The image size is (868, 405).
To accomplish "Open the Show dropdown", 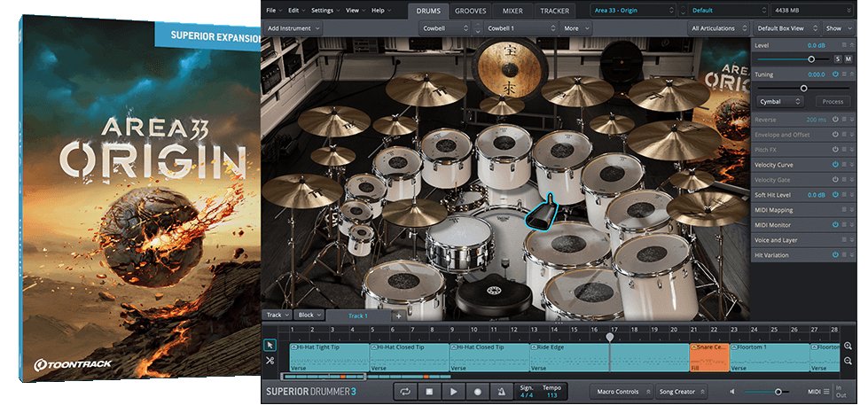I will coord(838,28).
